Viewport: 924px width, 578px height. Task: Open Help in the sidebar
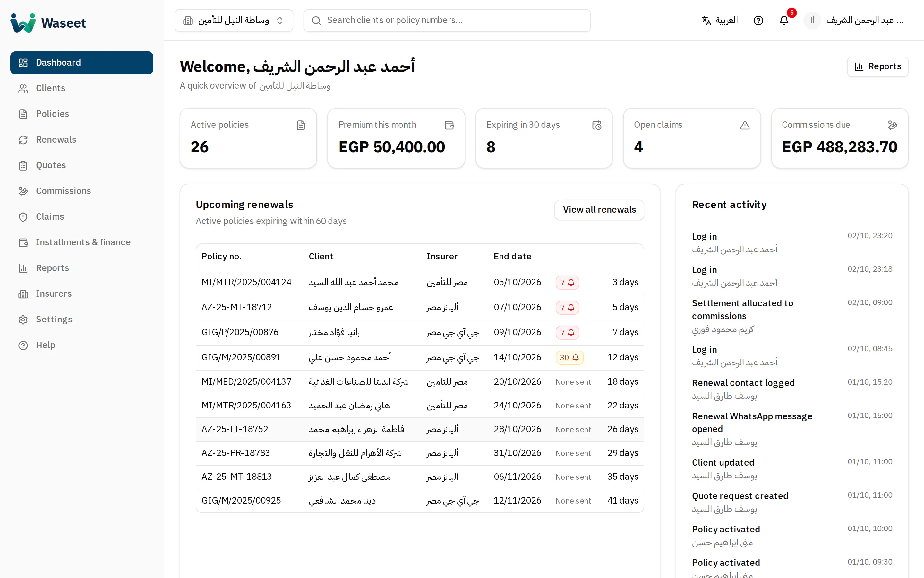(x=82, y=345)
